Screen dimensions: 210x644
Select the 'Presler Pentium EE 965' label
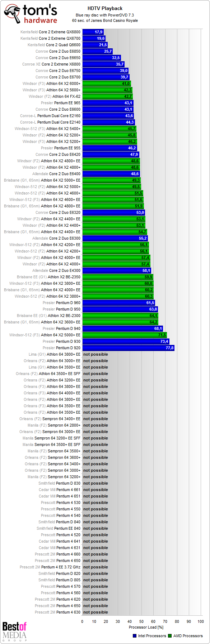61,103
